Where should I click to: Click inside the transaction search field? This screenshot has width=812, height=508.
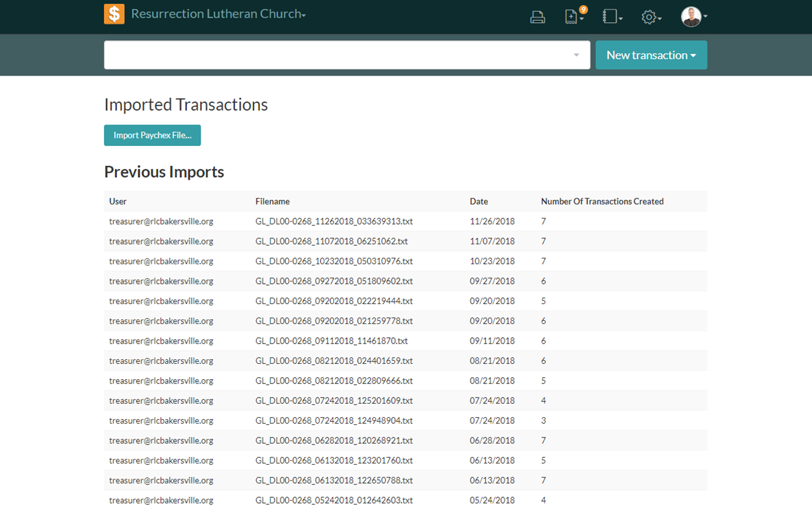(x=336, y=55)
